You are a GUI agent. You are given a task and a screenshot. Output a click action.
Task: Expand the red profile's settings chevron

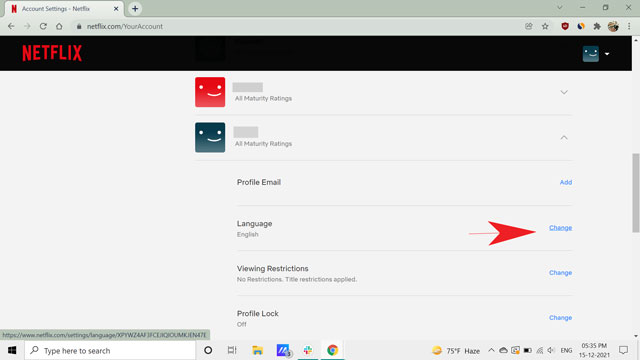click(564, 92)
